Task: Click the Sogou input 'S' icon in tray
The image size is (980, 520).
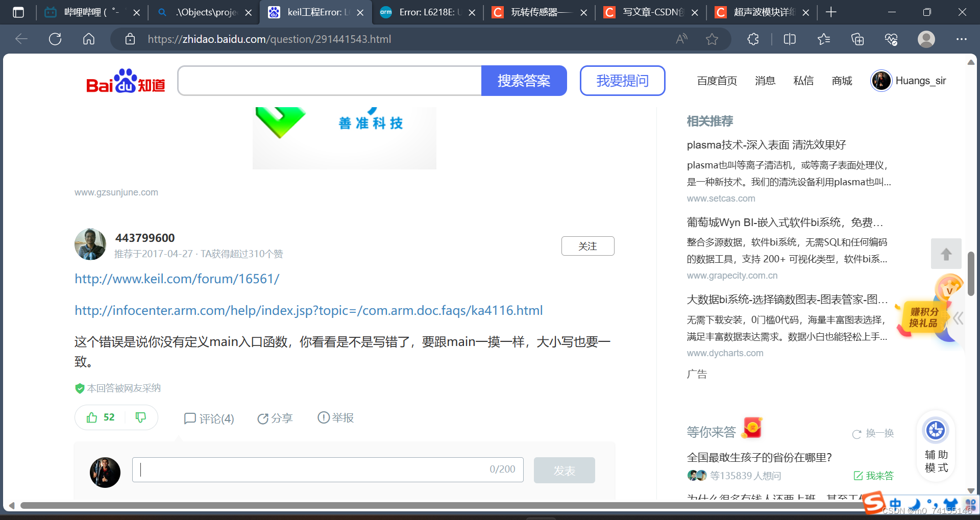Action: pos(873,503)
